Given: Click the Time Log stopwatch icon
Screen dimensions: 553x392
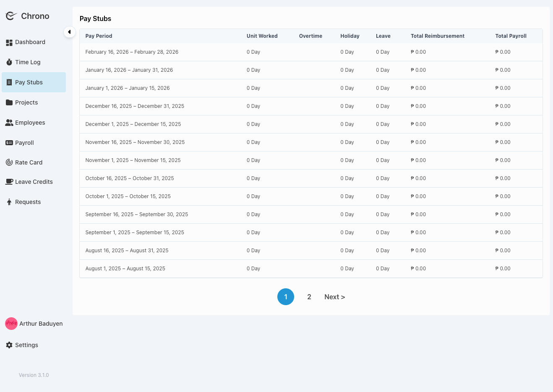Looking at the screenshot, I should coord(9,62).
